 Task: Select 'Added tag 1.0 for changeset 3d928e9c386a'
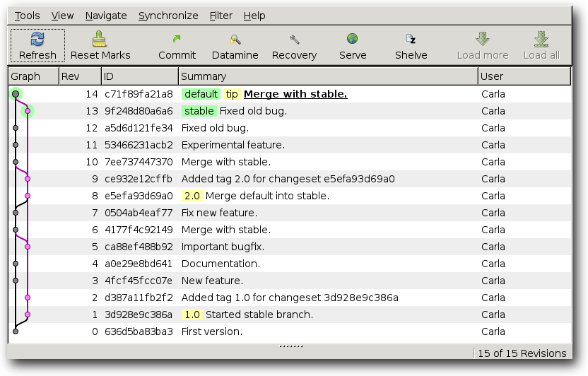[290, 298]
